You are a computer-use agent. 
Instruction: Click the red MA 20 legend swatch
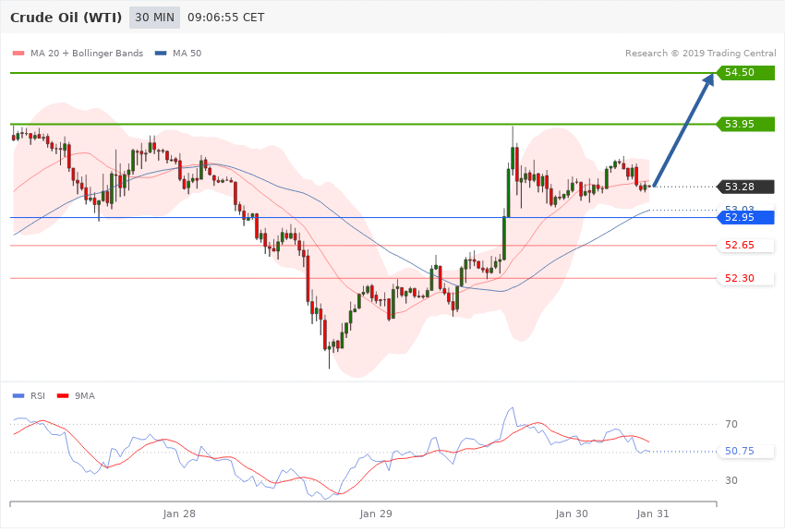tap(18, 54)
